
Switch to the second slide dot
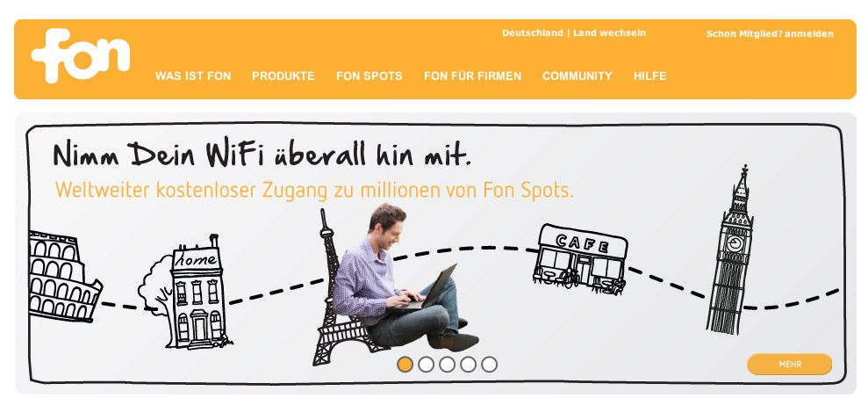click(427, 365)
